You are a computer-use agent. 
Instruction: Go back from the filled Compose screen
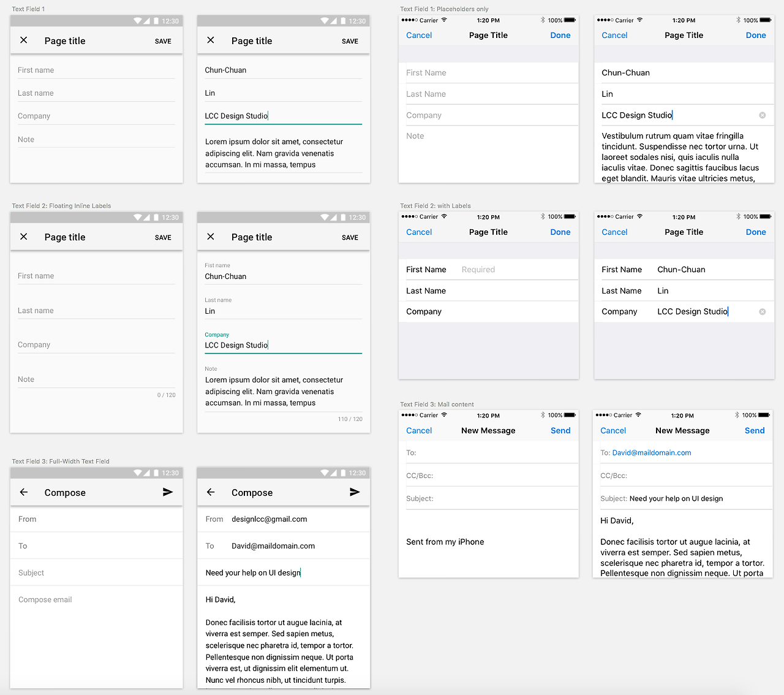point(211,492)
